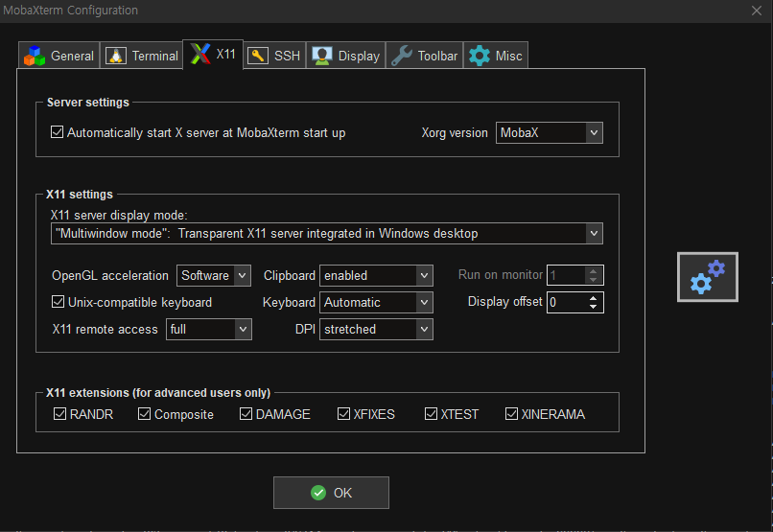
Task: Click OK to confirm configuration
Action: coord(331,493)
